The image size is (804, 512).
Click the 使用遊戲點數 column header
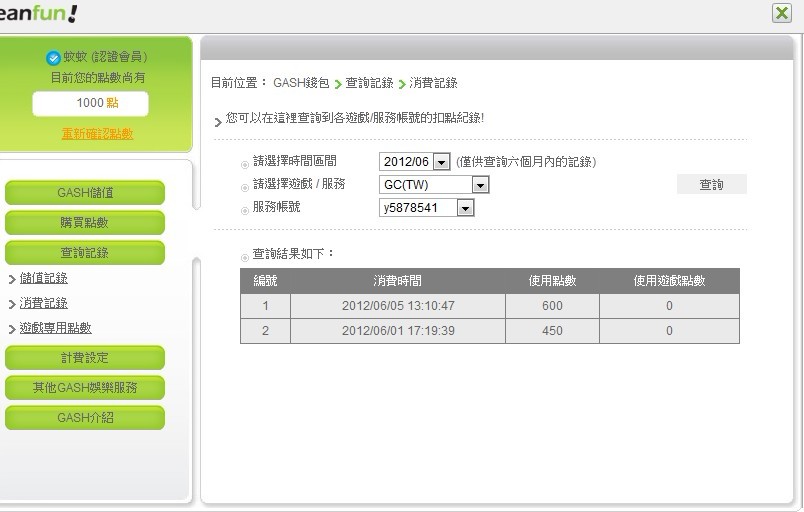coord(669,281)
